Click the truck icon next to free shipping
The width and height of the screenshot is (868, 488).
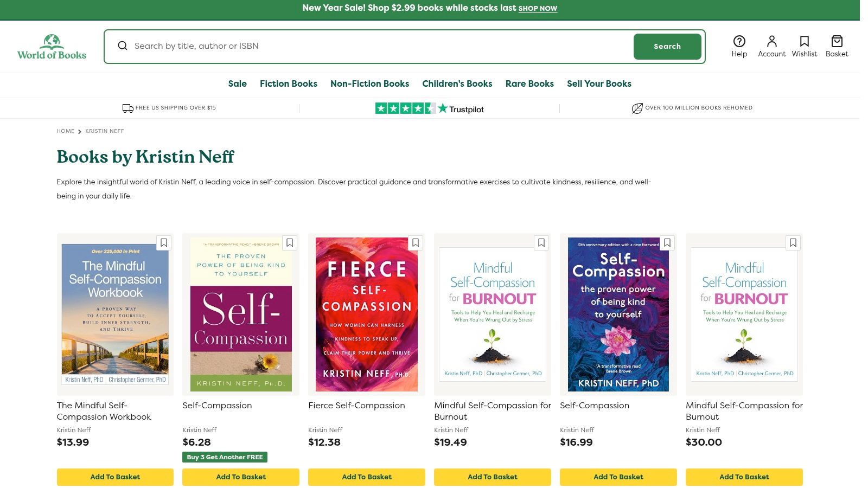[127, 107]
